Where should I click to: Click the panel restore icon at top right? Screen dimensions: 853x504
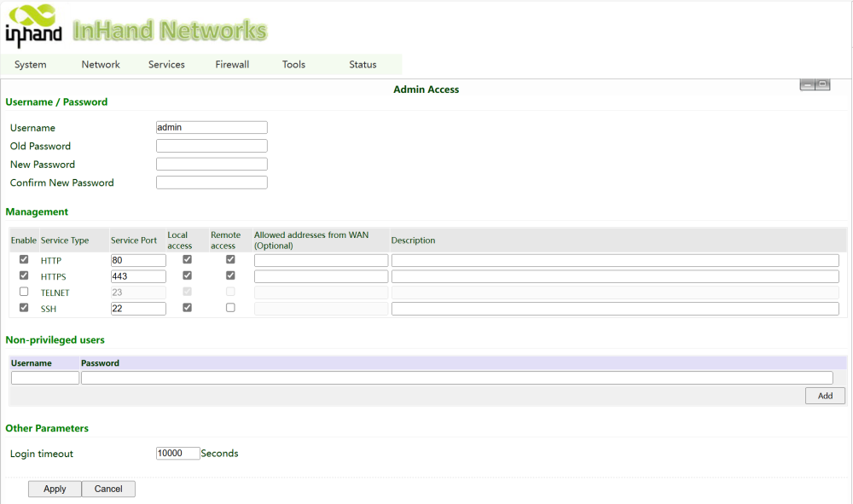(x=823, y=84)
